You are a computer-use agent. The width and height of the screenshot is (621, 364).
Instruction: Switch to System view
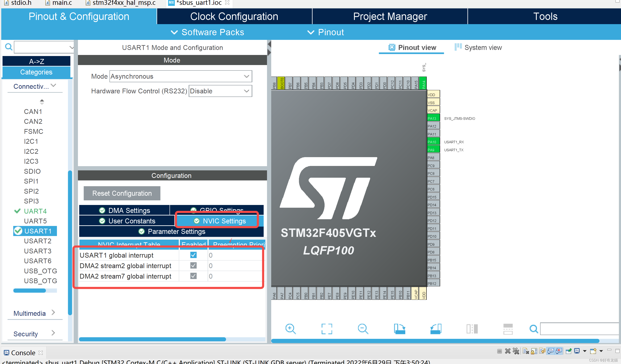point(478,47)
